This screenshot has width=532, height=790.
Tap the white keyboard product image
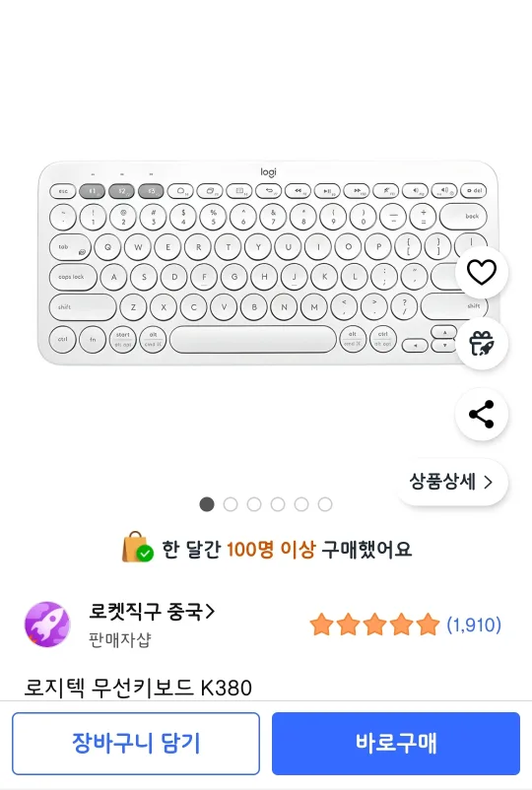tap(268, 263)
